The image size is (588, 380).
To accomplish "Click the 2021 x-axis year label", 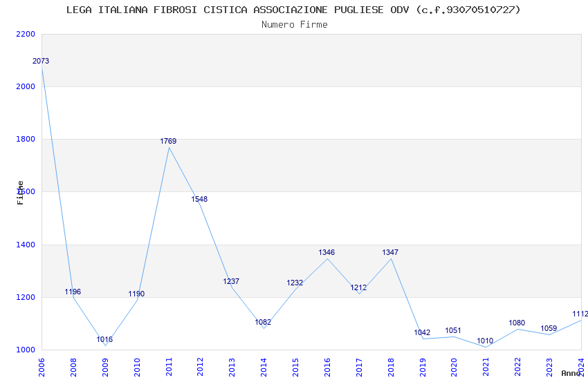I will 486,368.
